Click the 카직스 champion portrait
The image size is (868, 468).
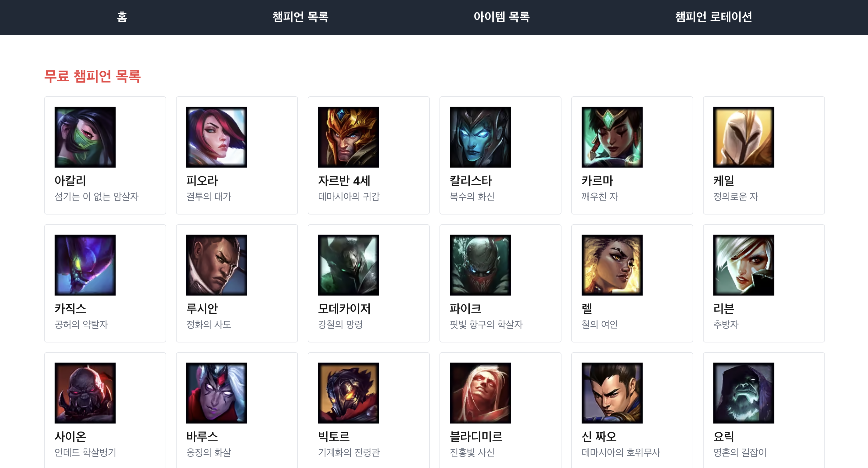coord(85,265)
